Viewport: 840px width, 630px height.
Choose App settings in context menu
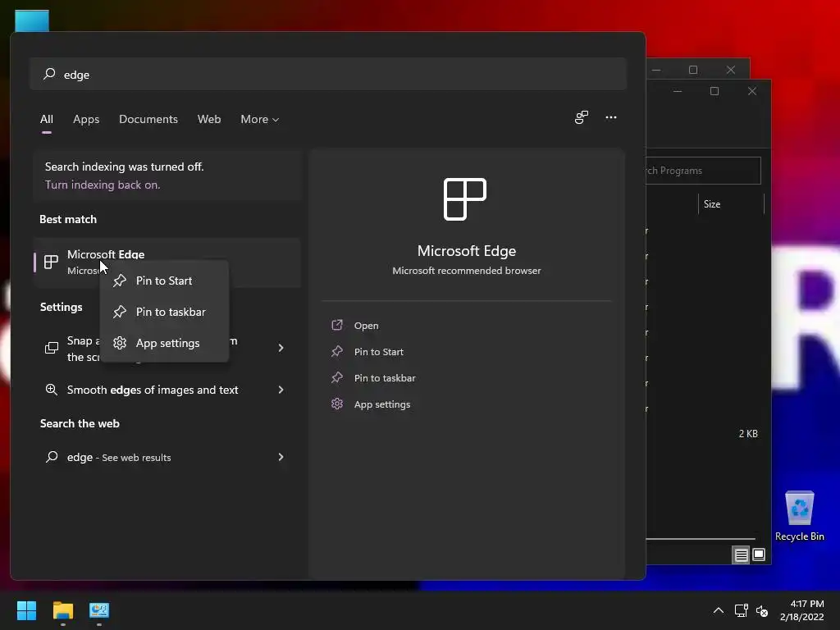point(164,343)
